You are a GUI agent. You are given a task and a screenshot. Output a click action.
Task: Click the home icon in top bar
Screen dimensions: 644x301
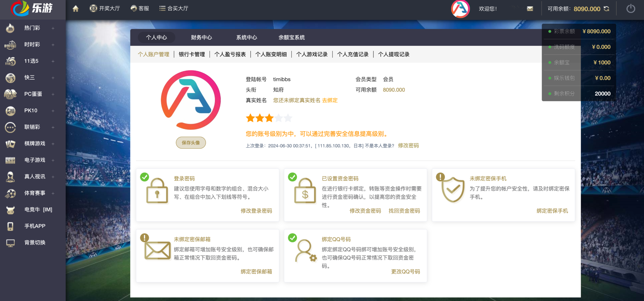[x=76, y=9]
